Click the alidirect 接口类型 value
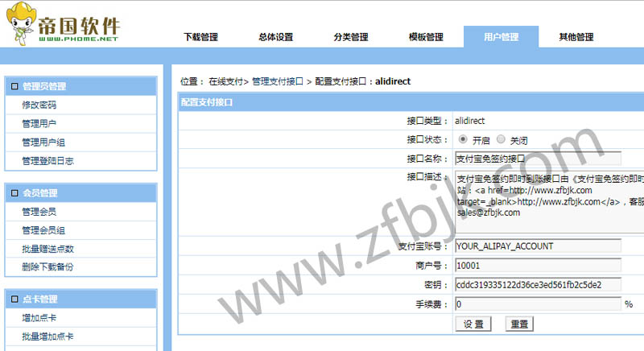644x351 pixels. point(469,121)
